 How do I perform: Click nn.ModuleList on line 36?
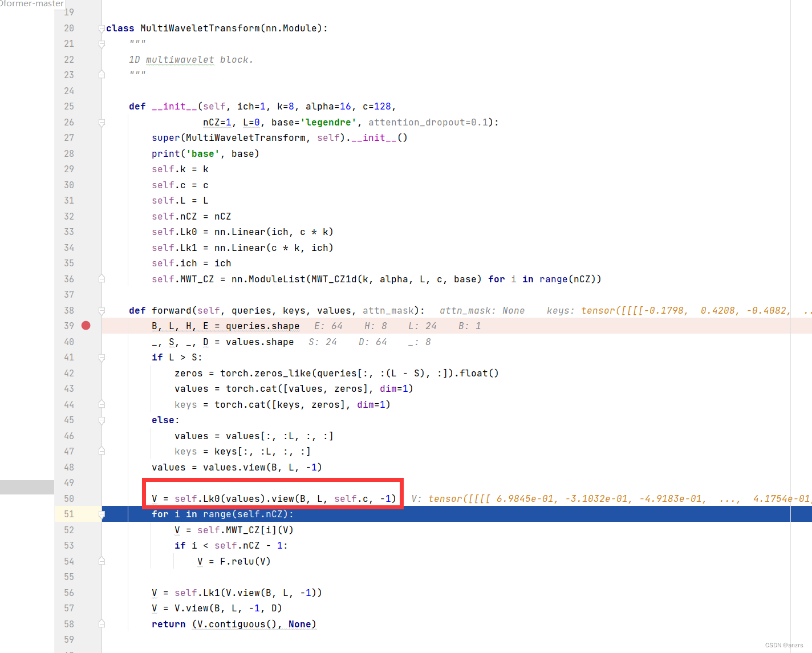pyautogui.click(x=269, y=279)
